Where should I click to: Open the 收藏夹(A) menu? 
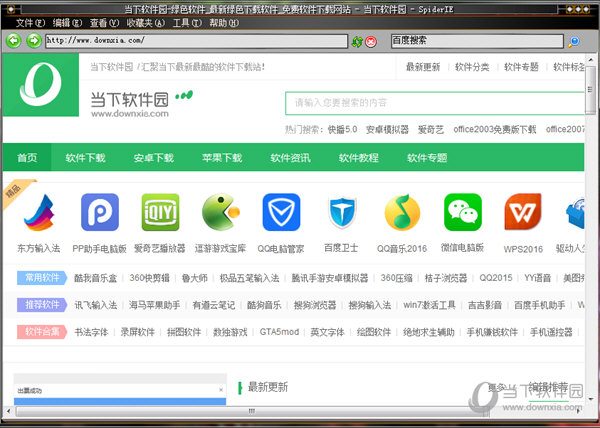(146, 23)
